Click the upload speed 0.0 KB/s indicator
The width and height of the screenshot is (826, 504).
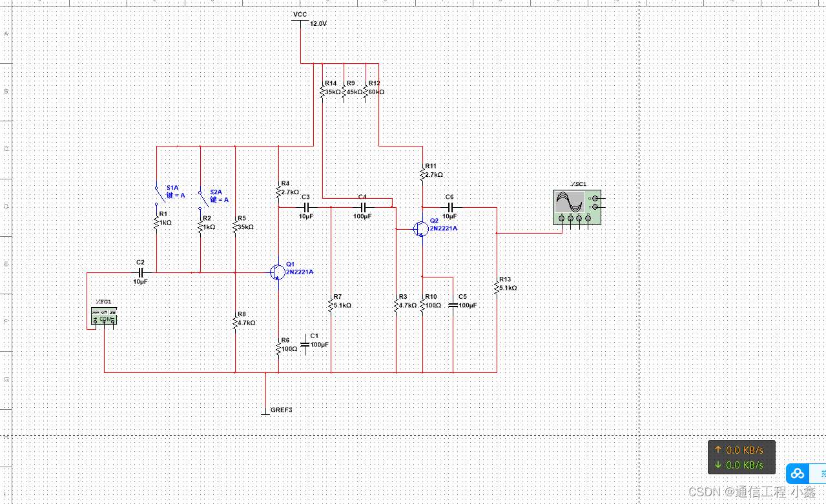click(x=739, y=450)
